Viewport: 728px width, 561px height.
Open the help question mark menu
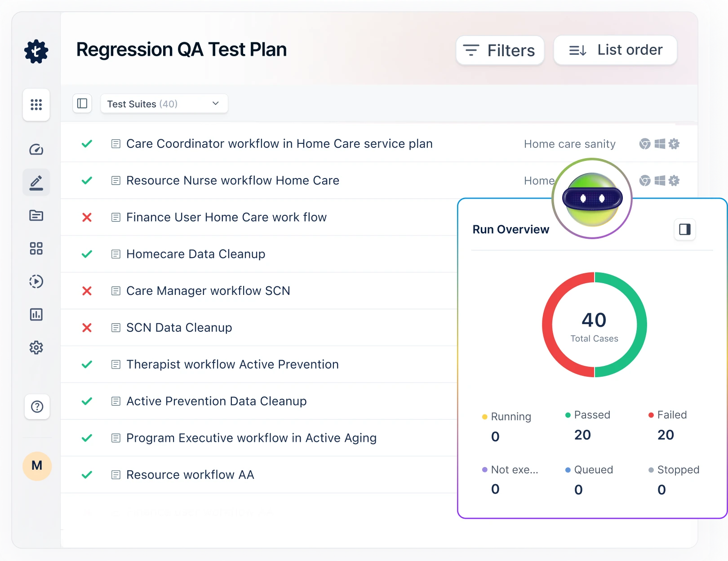click(x=37, y=407)
